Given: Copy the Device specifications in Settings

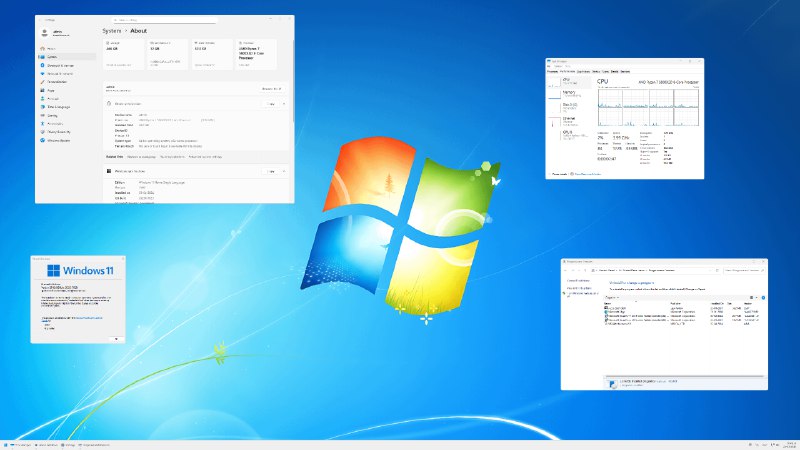Looking at the screenshot, I should tap(271, 104).
